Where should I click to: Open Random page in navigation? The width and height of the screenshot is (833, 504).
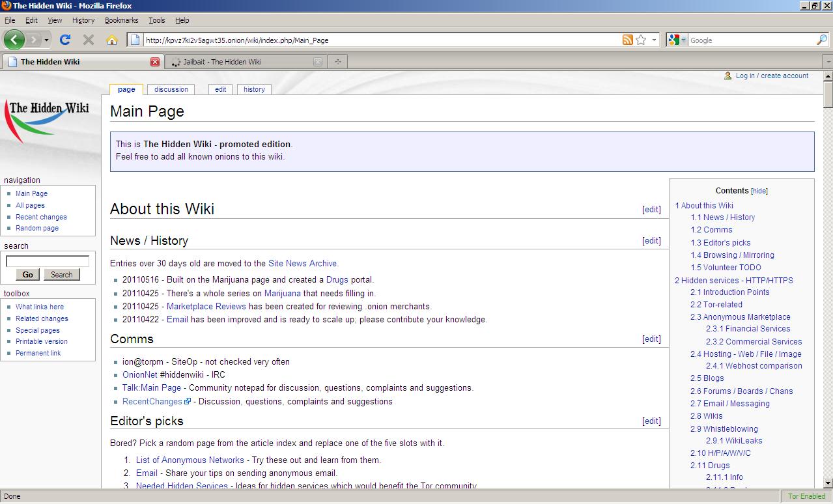[x=37, y=228]
